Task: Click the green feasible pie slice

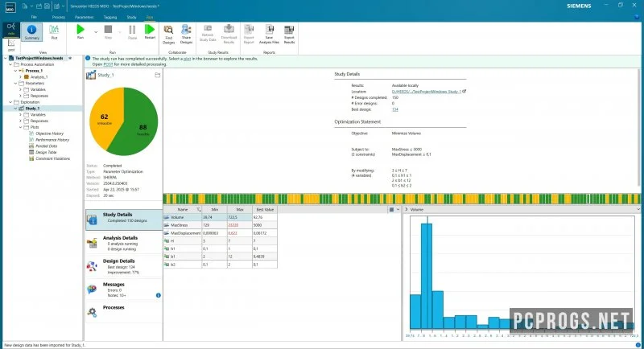Action: click(x=138, y=123)
